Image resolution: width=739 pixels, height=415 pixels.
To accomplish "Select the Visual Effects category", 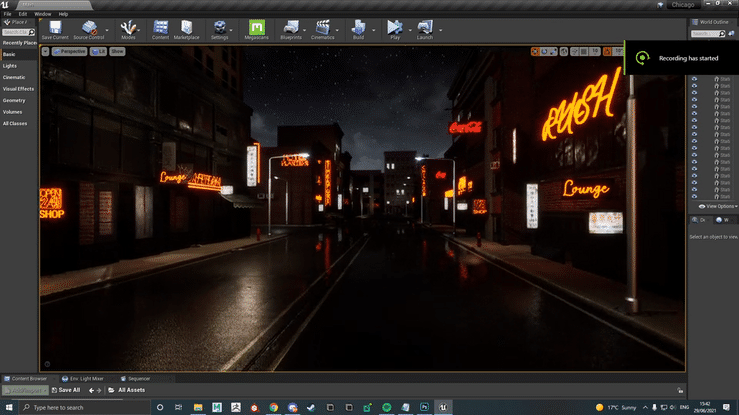I will (18, 89).
